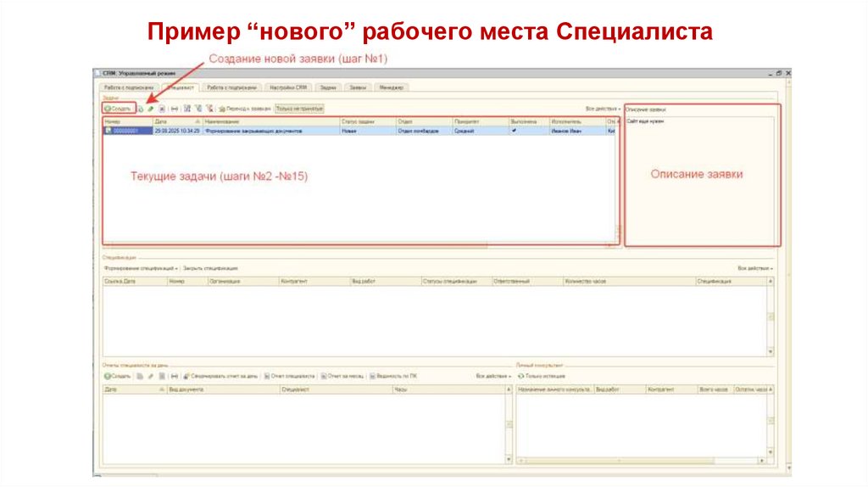Click Создать in the Задачи toolbar
This screenshot has width=868, height=487.
tap(118, 109)
